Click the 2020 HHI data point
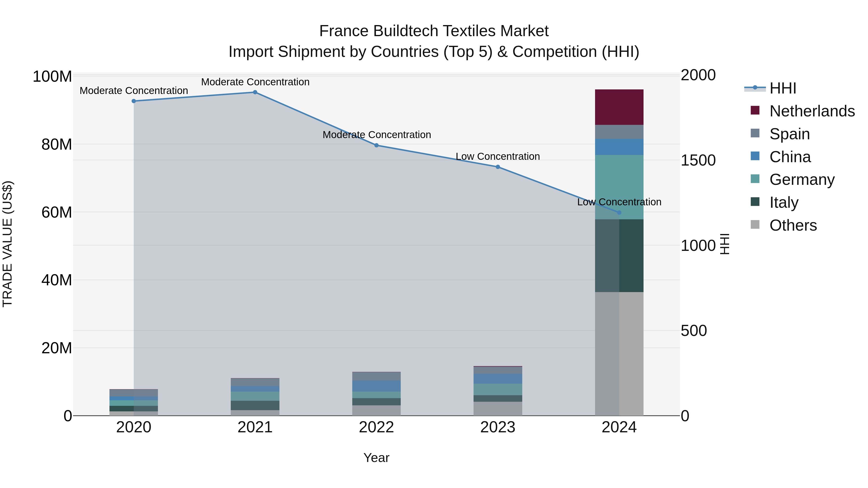This screenshot has width=868, height=488. (134, 101)
